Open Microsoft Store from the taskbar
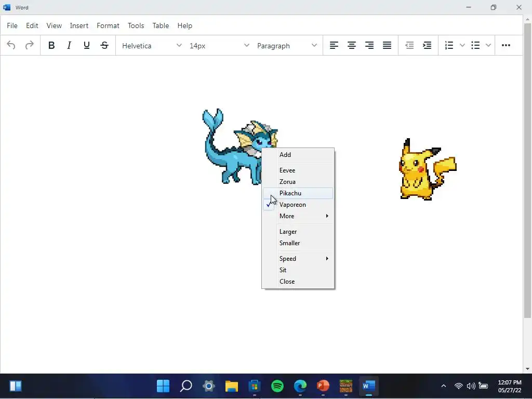 [255, 386]
